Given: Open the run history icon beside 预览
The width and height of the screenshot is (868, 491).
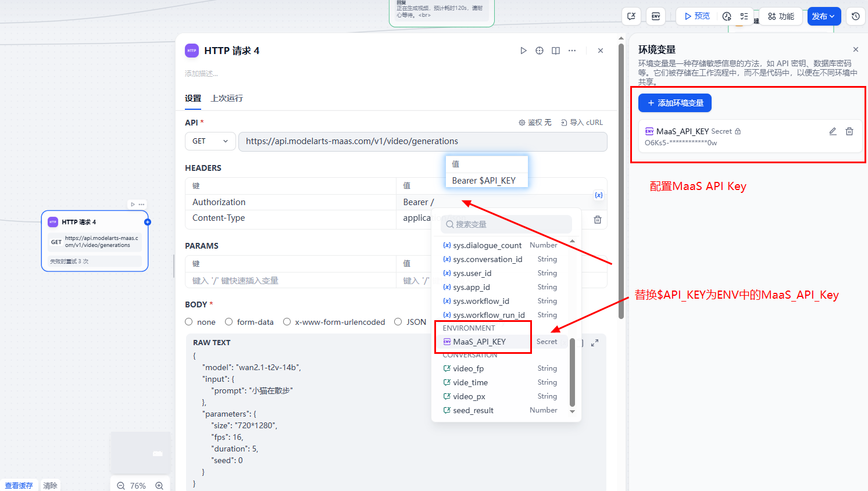Looking at the screenshot, I should 727,16.
